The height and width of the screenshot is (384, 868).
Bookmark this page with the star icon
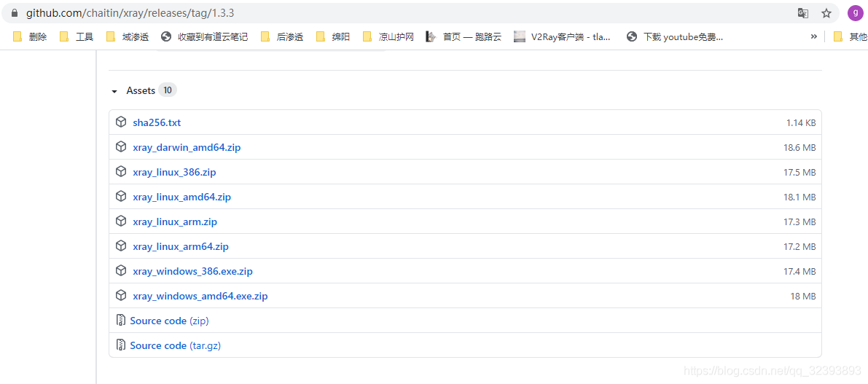point(826,12)
